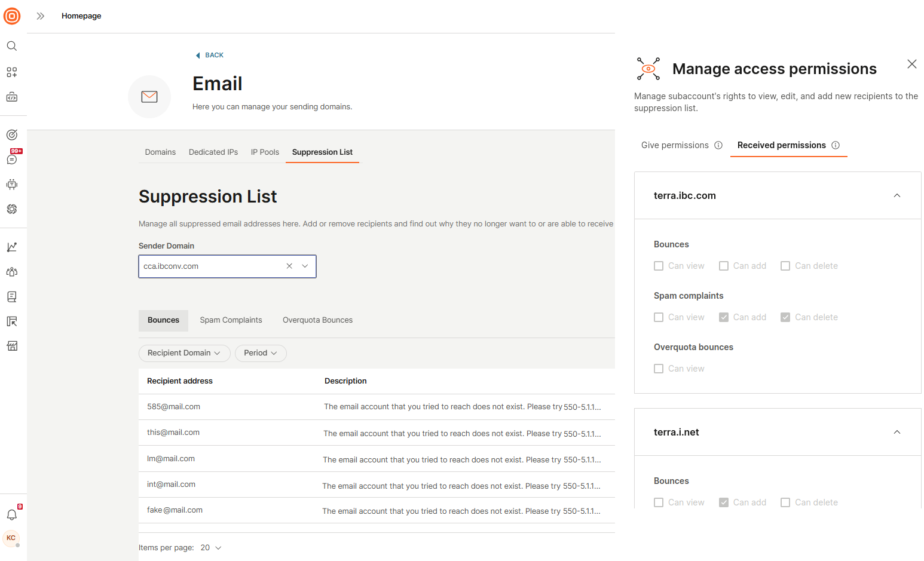Select the analytics chart icon in the sidebar
Viewport: 924px width, 561px height.
click(12, 246)
